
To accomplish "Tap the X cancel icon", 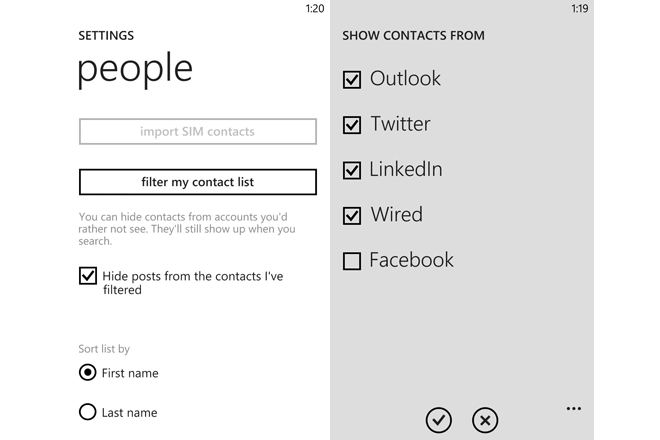I will click(485, 420).
